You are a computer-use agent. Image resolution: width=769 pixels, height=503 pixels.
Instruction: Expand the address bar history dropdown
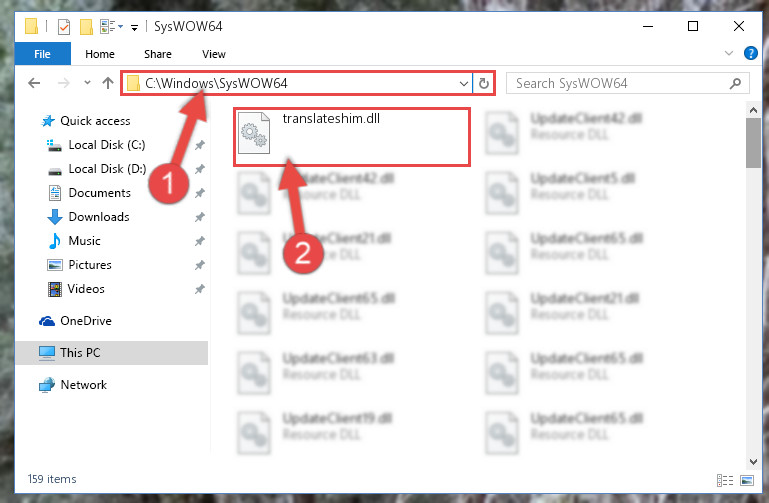click(x=463, y=83)
